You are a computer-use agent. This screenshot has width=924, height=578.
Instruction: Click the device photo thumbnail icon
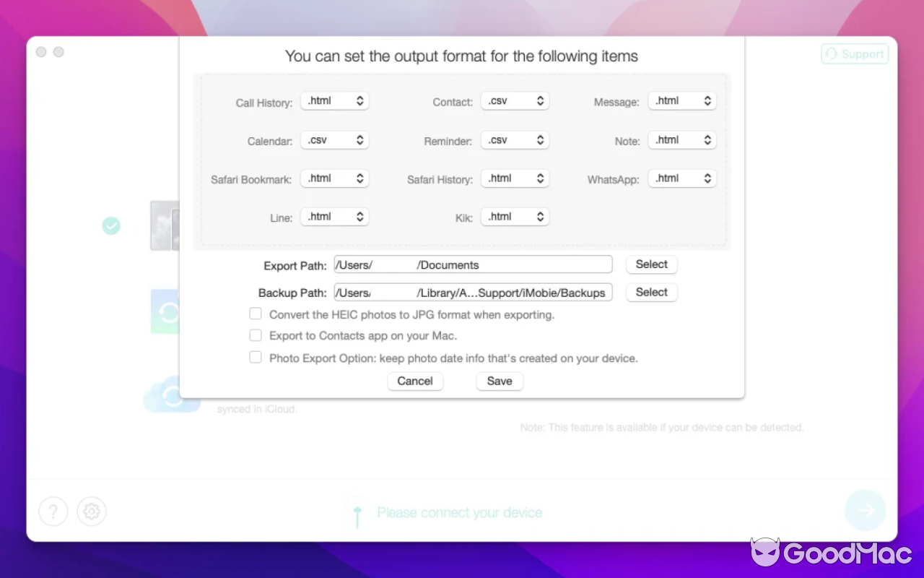pos(165,225)
